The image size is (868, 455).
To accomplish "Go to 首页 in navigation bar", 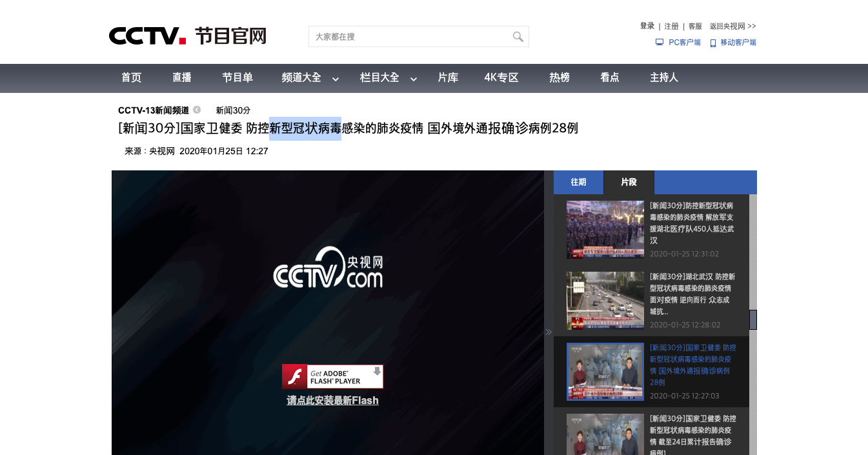I will [x=132, y=77].
